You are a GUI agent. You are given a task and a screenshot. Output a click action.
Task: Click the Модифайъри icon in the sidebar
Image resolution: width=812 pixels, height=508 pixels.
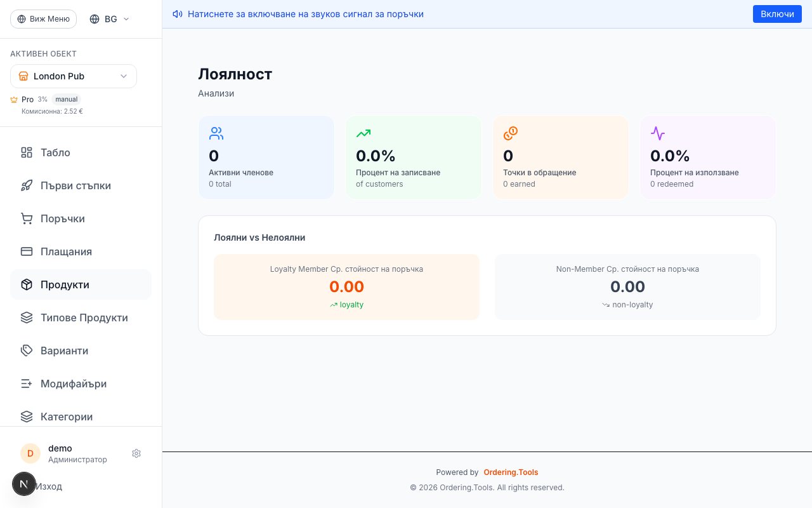pos(26,384)
